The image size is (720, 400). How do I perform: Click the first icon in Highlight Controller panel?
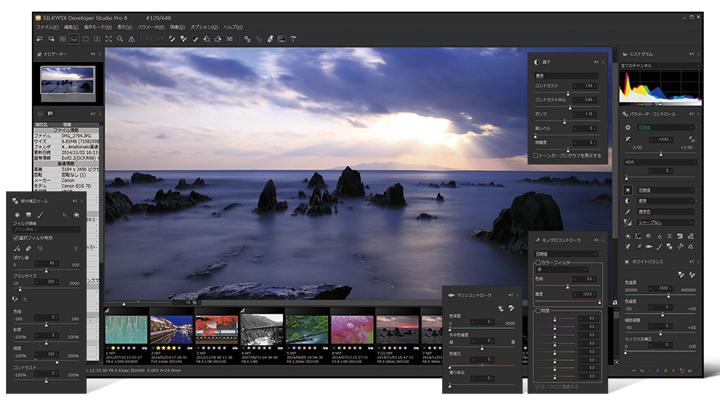(x=501, y=309)
